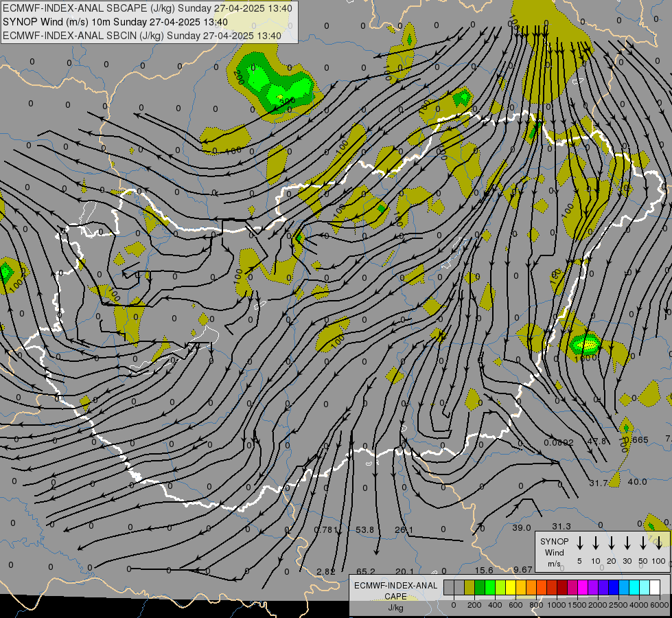Click the 4000 tick label on CAPE scale
Image resolution: width=672 pixels, height=618 pixels.
click(x=639, y=605)
